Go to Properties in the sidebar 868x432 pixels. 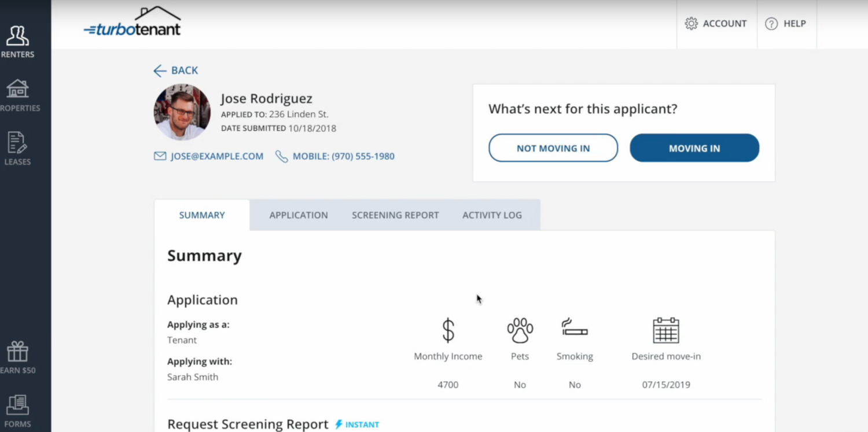tap(17, 89)
